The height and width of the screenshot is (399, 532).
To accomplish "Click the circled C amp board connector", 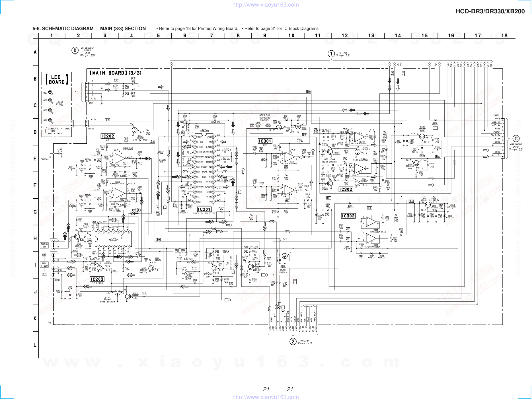I will point(516,139).
